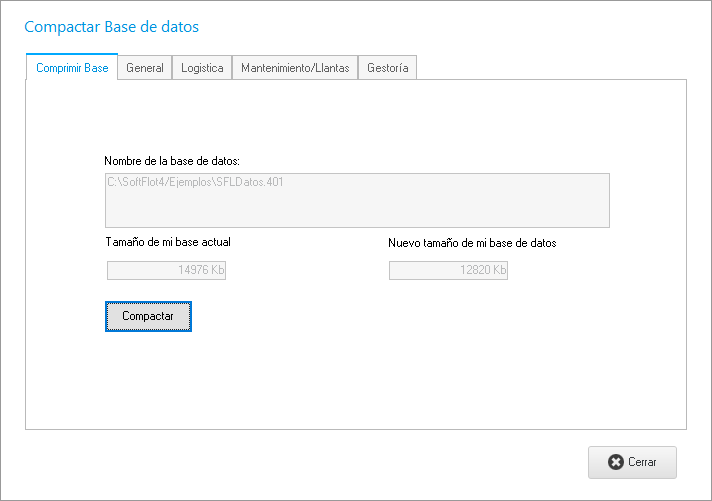
Task: Click the blank footer area left of Cerrar
Action: 300,463
